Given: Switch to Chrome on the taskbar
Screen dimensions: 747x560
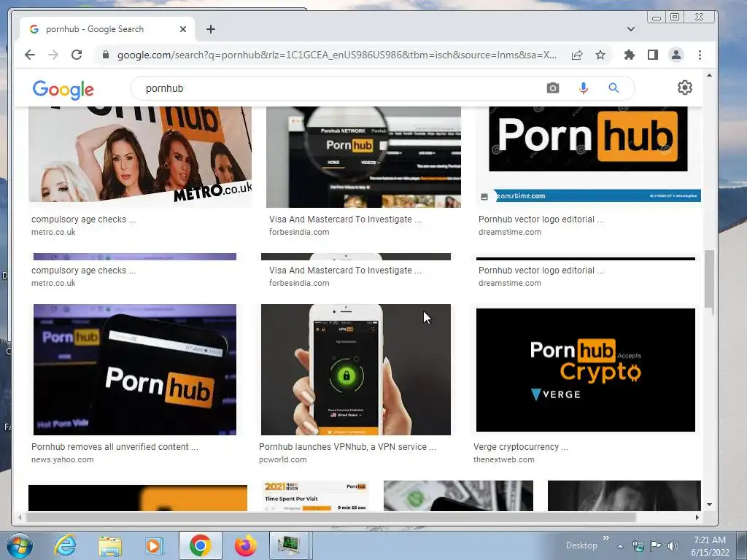Looking at the screenshot, I should click(x=200, y=545).
